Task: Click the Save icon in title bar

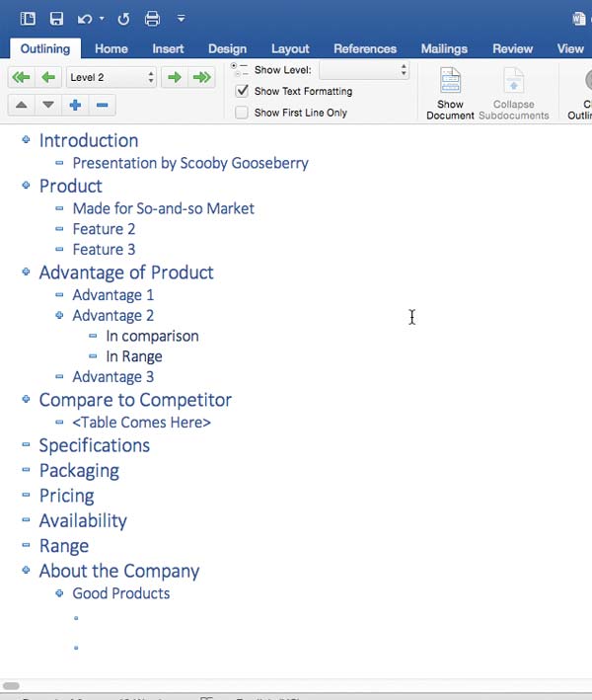Action: [56, 19]
